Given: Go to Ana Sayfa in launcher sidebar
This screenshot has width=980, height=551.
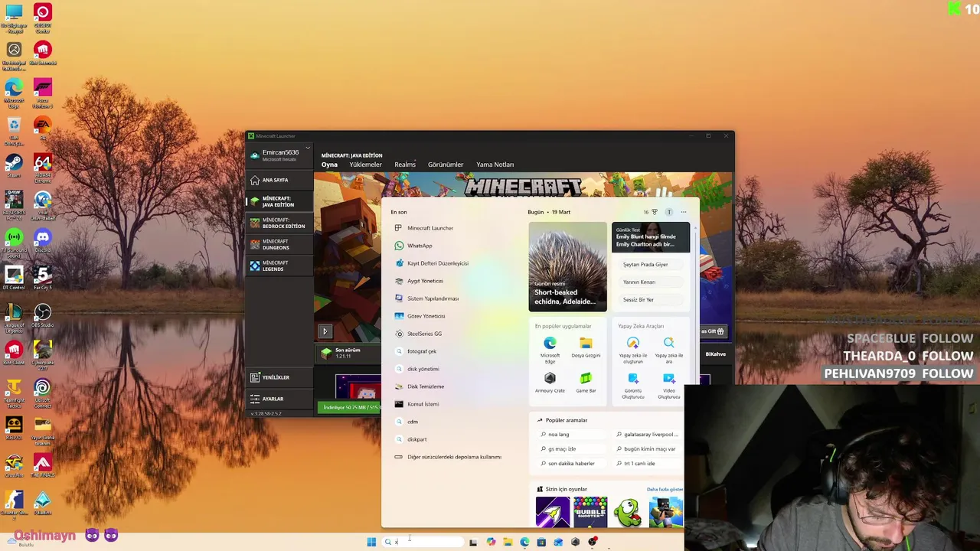Looking at the screenshot, I should pos(280,180).
